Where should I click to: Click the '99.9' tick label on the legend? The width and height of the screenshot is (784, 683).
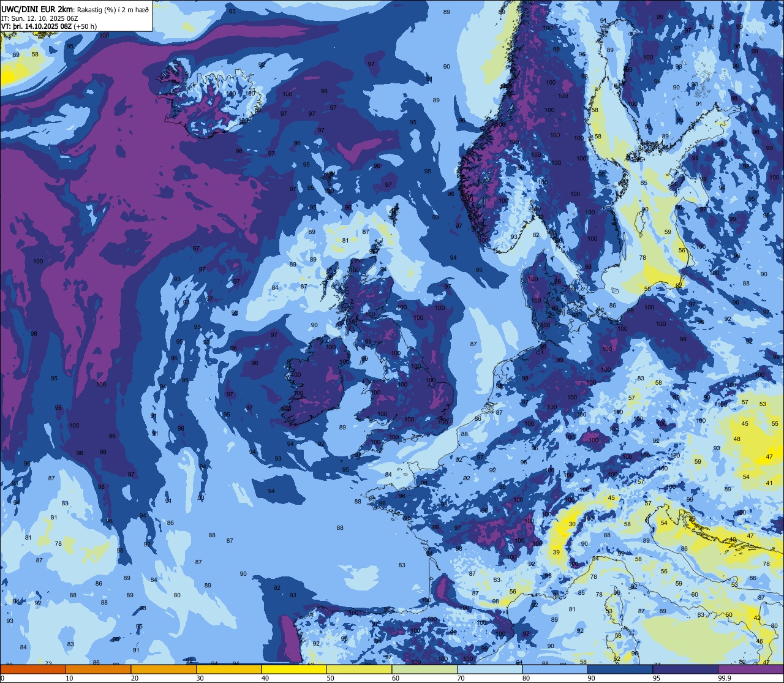[x=725, y=678]
